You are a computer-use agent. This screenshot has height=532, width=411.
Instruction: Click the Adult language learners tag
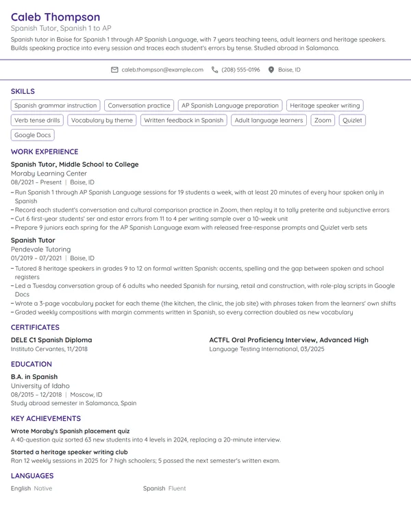[269, 120]
